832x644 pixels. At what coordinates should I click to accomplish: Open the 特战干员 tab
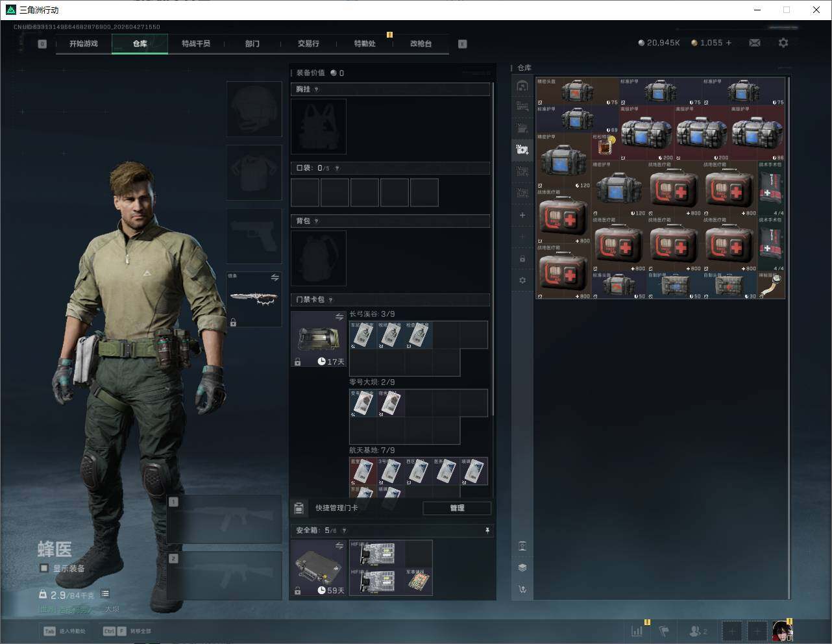[196, 44]
